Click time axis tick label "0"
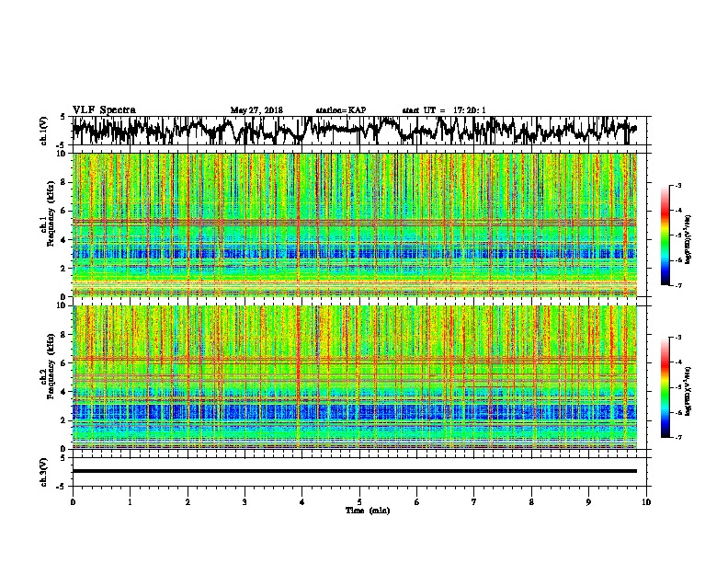The image size is (728, 563). click(73, 502)
